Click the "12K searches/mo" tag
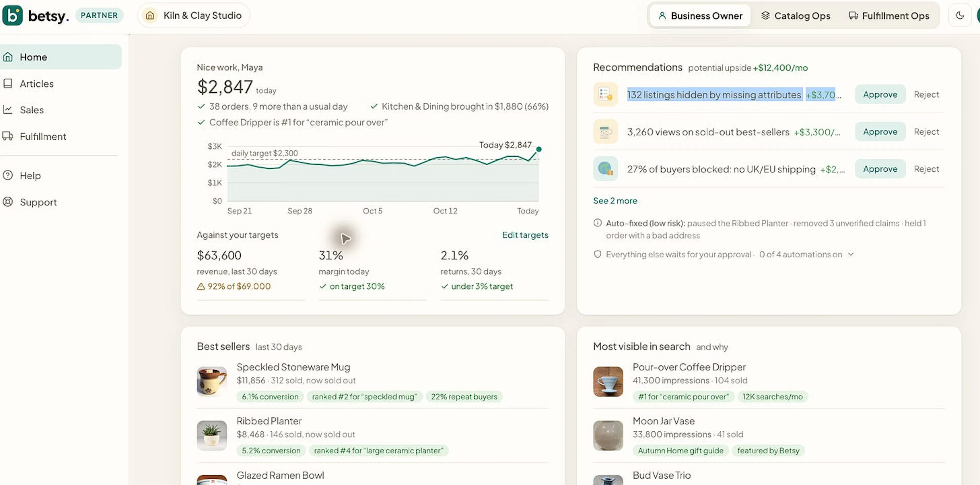Viewport: 980px width, 485px height. pyautogui.click(x=772, y=397)
